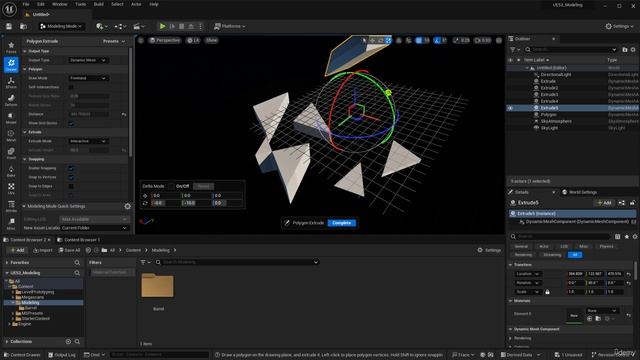The height and width of the screenshot is (360, 640).
Task: Toggle rotation snapping in viewport toolbar
Action: pos(437,40)
